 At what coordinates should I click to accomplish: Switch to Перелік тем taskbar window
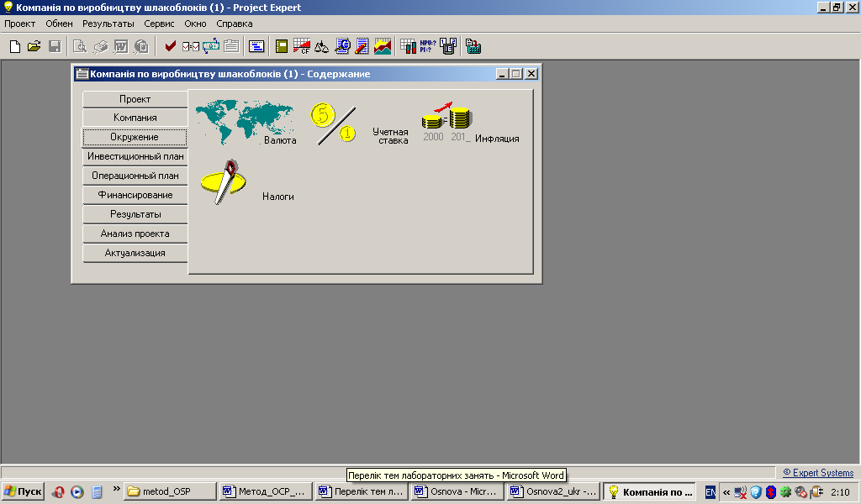tap(362, 491)
